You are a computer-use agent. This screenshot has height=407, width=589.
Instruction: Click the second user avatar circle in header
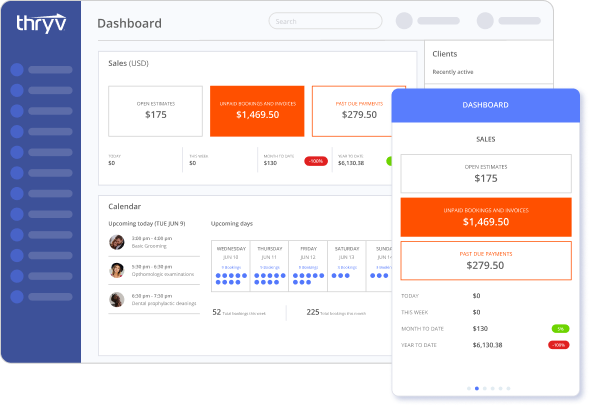pyautogui.click(x=485, y=21)
